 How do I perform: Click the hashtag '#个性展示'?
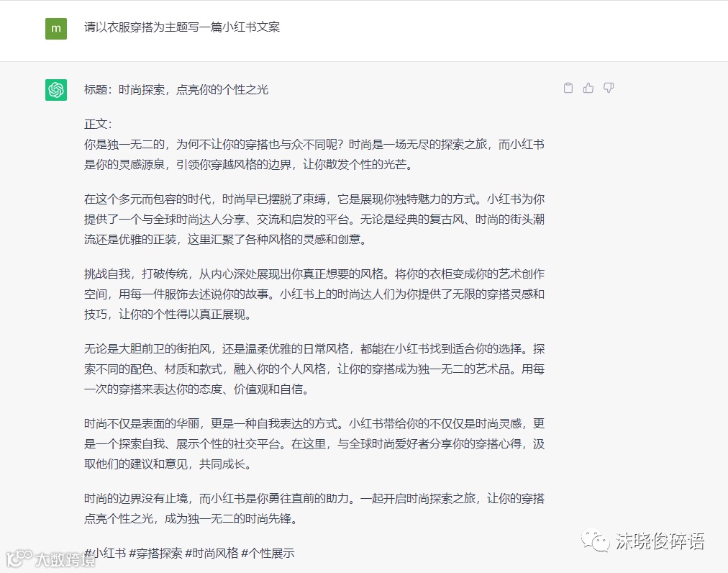click(268, 553)
